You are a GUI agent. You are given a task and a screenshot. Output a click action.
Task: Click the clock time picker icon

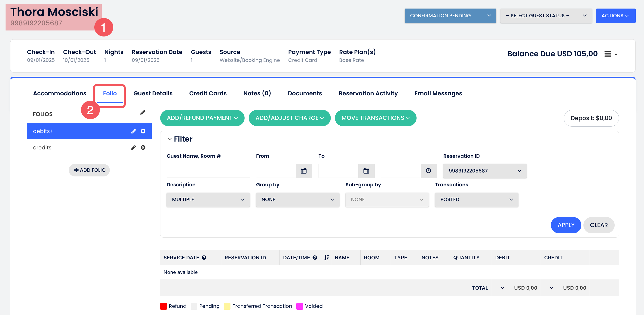(428, 171)
